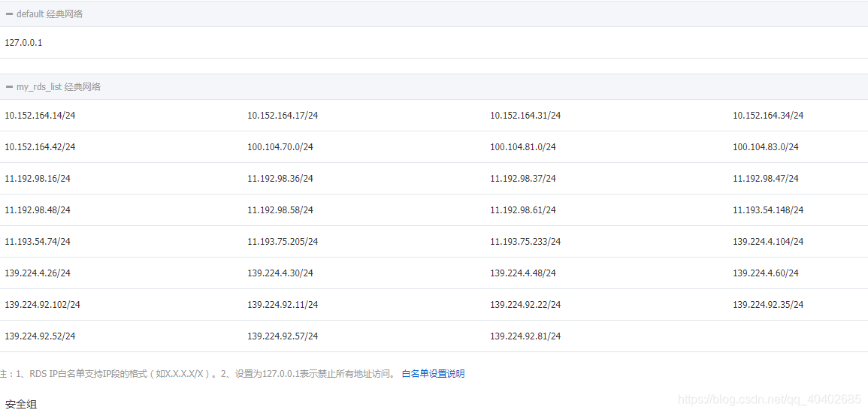Select IP 11.192.98.58/24
The height and width of the screenshot is (413, 868).
pyautogui.click(x=280, y=210)
